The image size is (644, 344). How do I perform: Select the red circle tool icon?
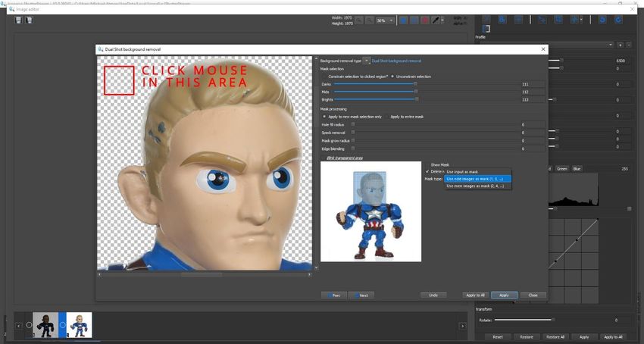[x=425, y=20]
